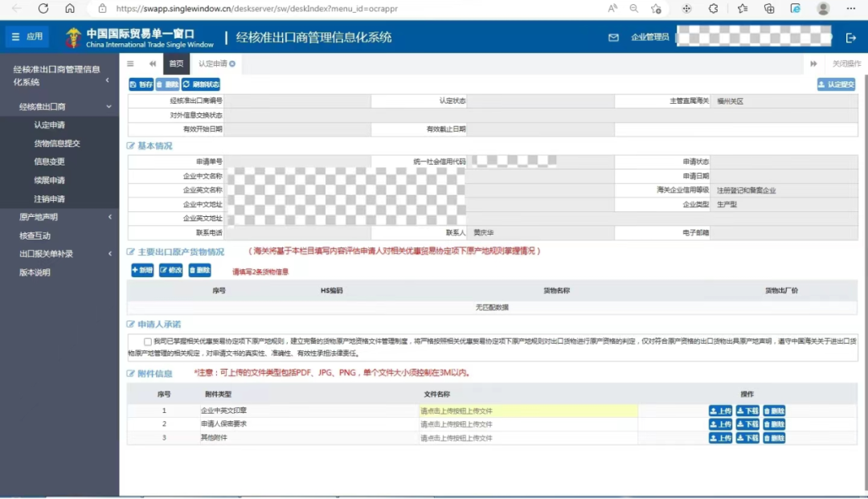This screenshot has width=868, height=499.
Task: Download the 申请人保密要求 attachment
Action: 747,424
